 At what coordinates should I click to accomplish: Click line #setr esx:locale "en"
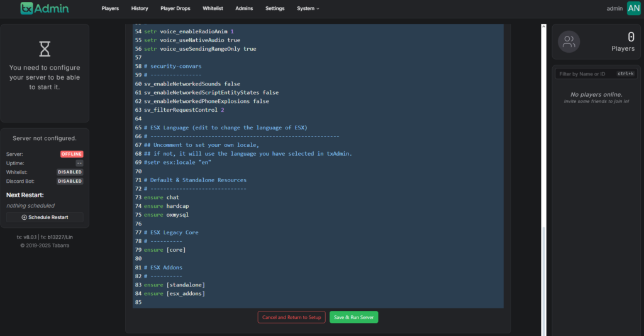coord(177,163)
